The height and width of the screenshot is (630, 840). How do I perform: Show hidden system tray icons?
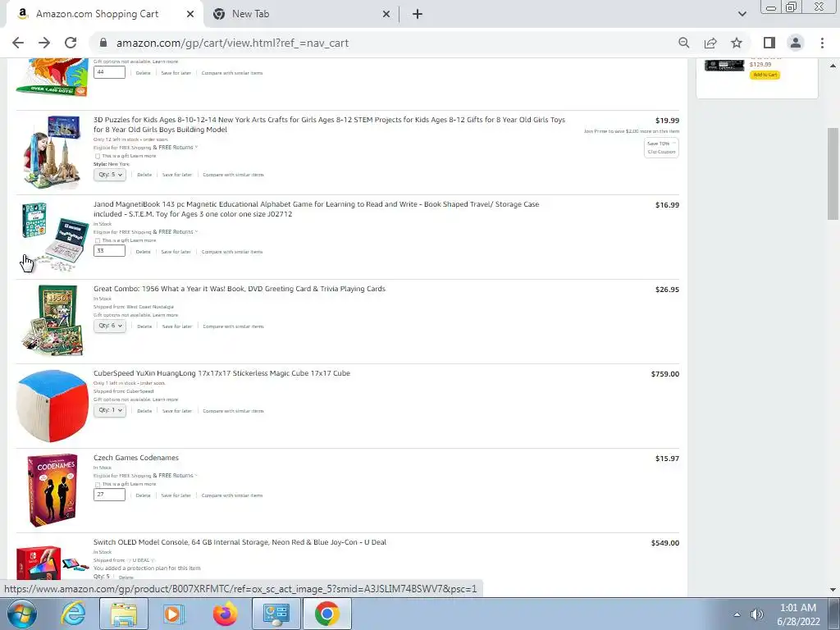pos(737,614)
